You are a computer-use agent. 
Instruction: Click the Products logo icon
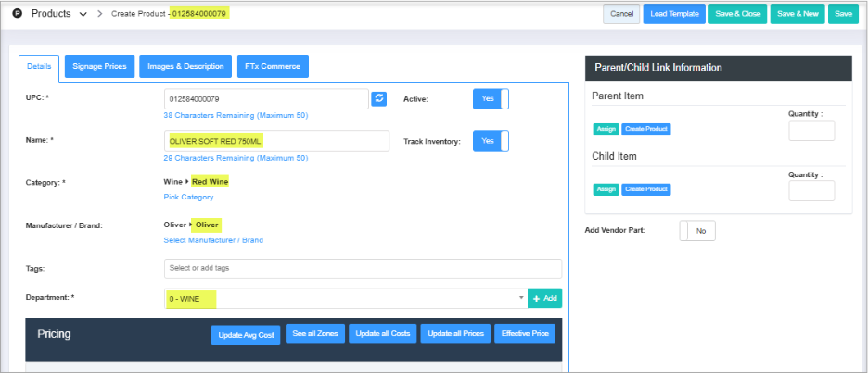tap(18, 14)
